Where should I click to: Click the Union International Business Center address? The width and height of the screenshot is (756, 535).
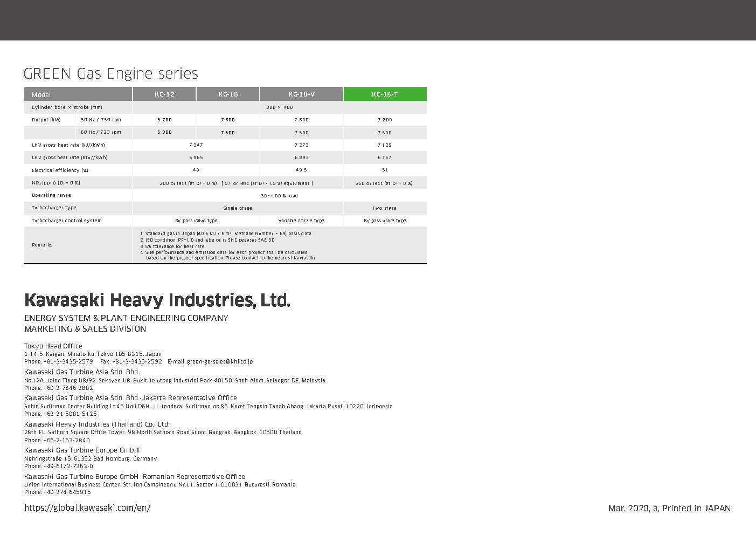[160, 484]
